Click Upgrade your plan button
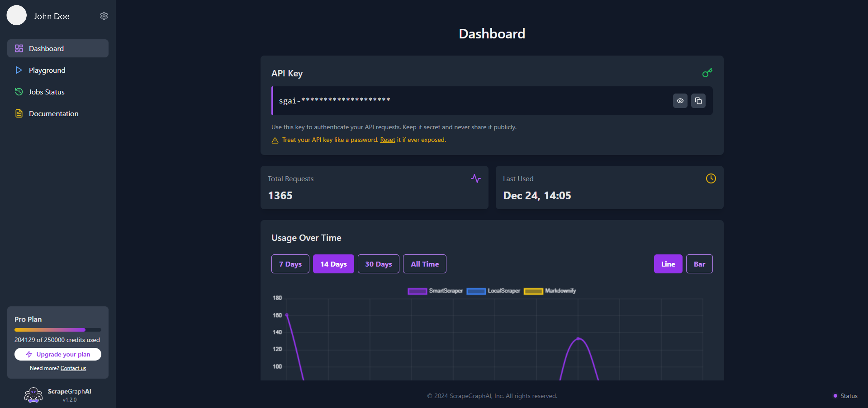 (x=58, y=354)
